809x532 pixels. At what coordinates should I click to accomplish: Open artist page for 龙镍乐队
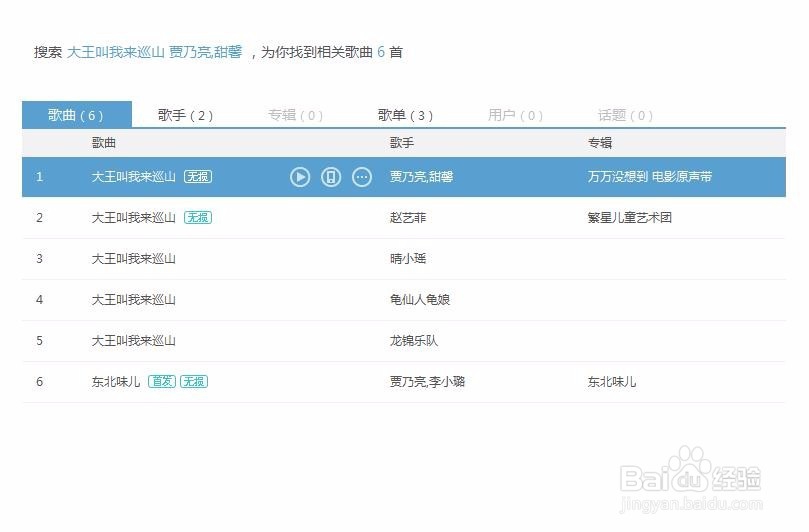414,341
